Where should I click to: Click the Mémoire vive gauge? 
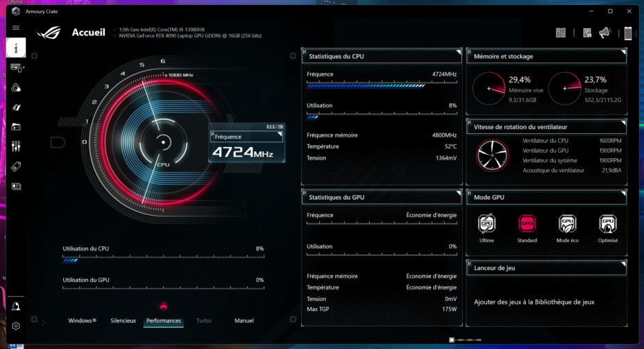coord(489,88)
